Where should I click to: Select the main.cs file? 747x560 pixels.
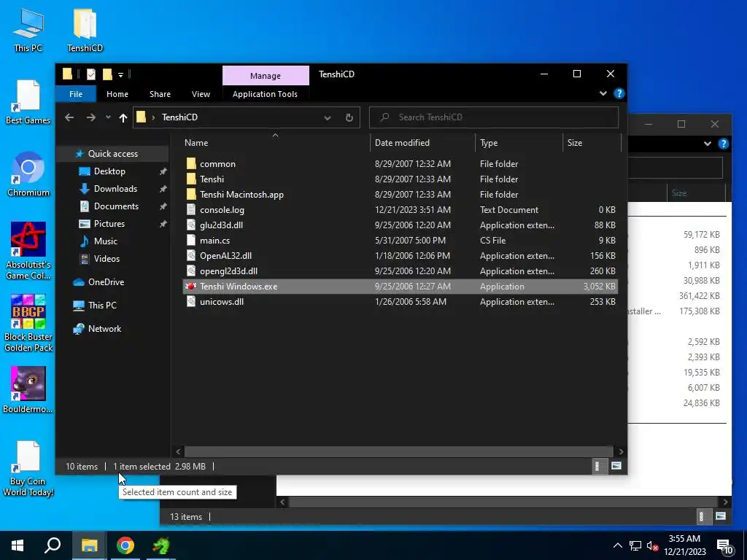(x=400, y=240)
